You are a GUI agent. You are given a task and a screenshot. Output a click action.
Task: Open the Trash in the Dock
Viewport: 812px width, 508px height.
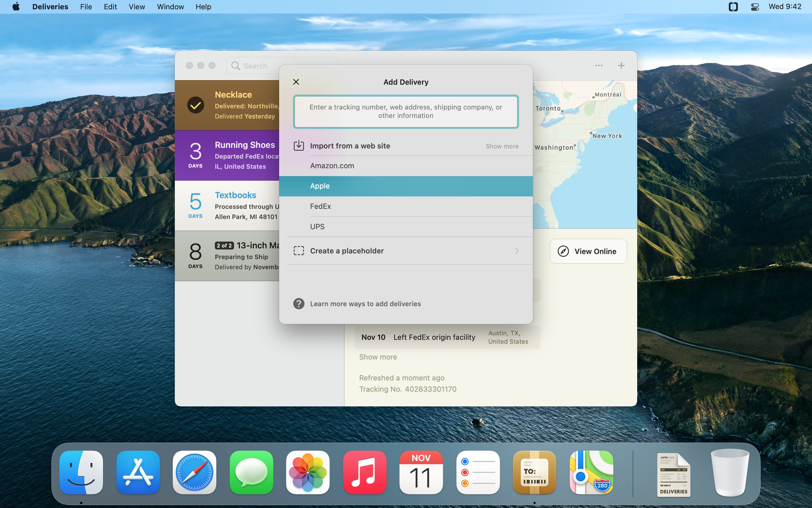point(730,473)
